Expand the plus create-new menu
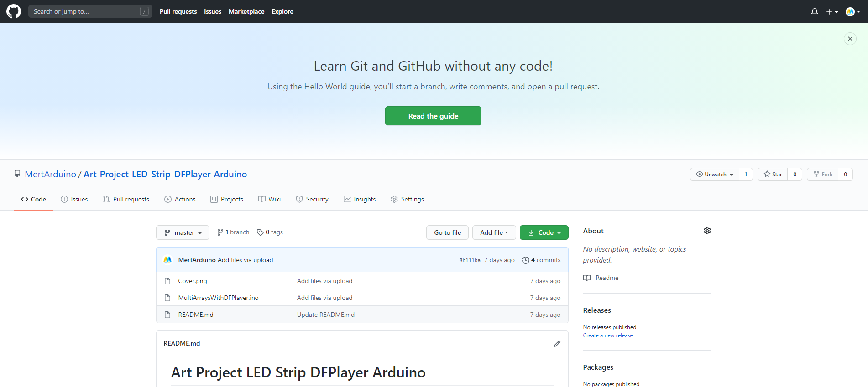Image resolution: width=868 pixels, height=387 pixels. (832, 12)
